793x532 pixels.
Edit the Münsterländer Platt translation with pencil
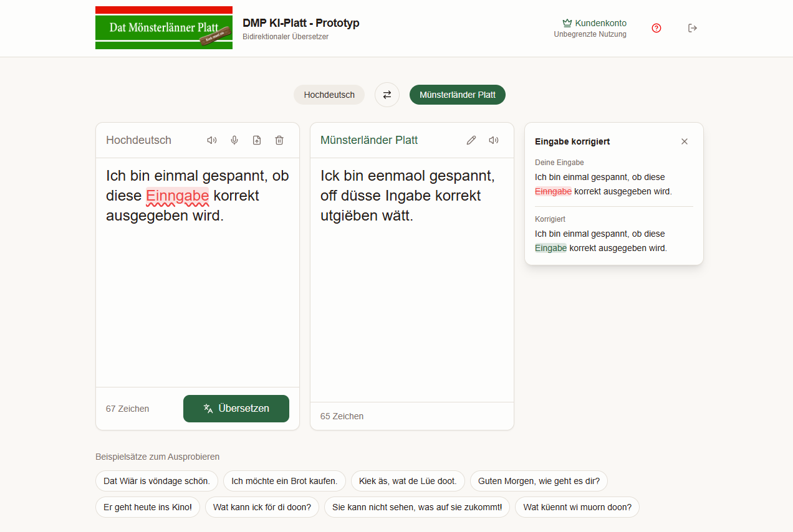[x=471, y=140]
